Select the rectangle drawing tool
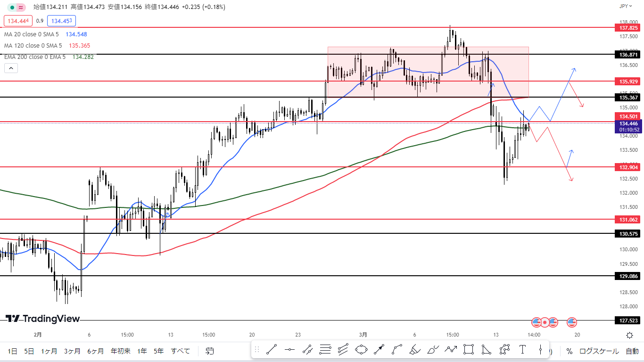The width and height of the screenshot is (644, 362). [x=469, y=349]
